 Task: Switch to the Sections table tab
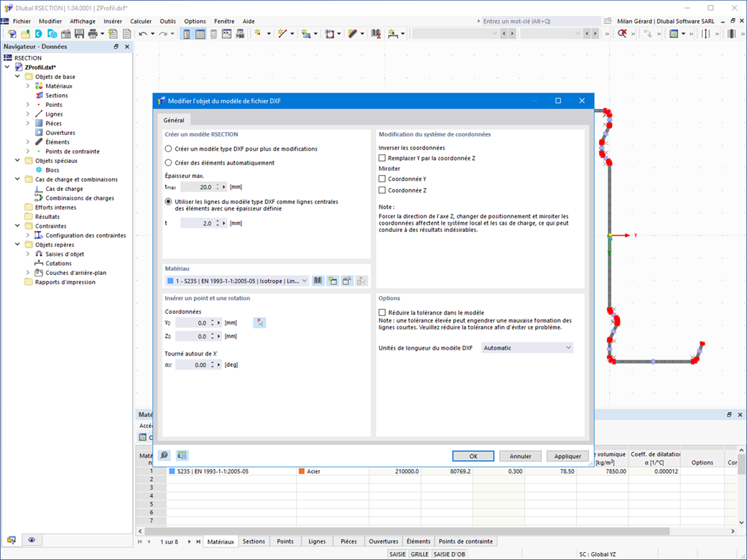click(x=254, y=541)
